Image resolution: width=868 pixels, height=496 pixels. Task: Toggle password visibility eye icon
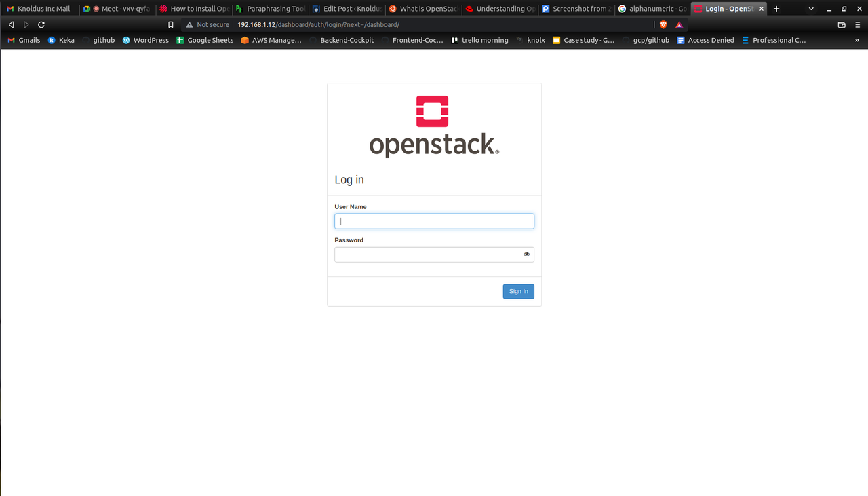[x=526, y=254]
